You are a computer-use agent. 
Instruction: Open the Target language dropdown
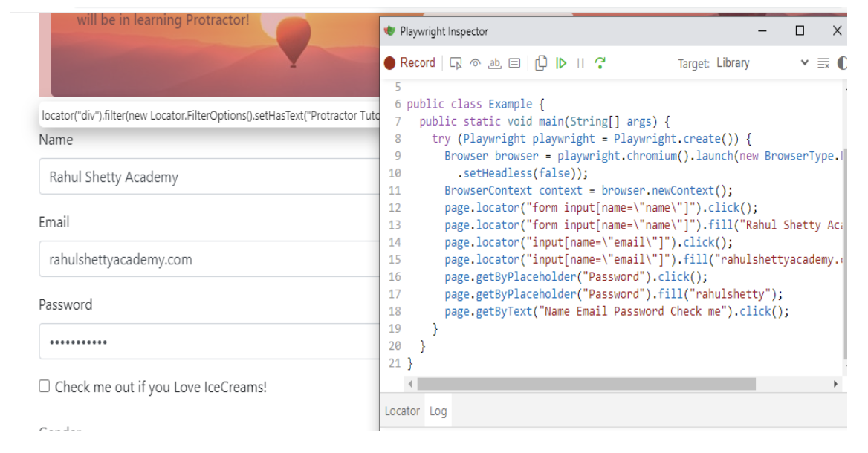732,63
